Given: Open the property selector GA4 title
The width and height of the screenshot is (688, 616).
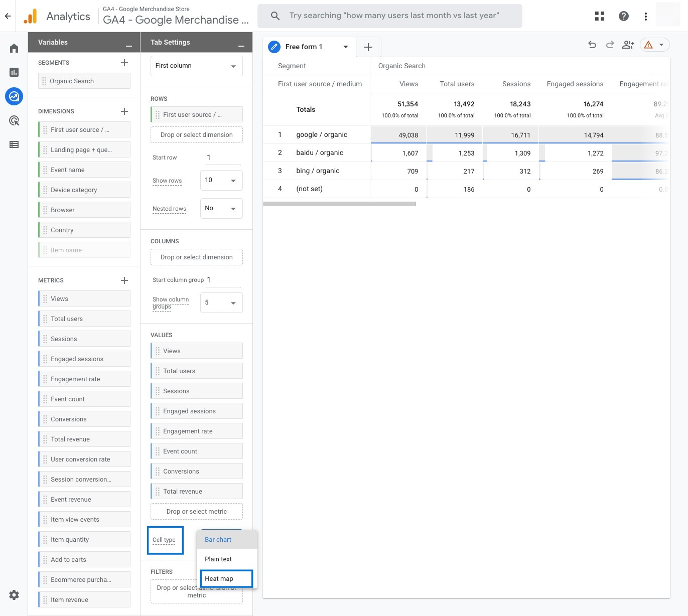Looking at the screenshot, I should [x=176, y=20].
